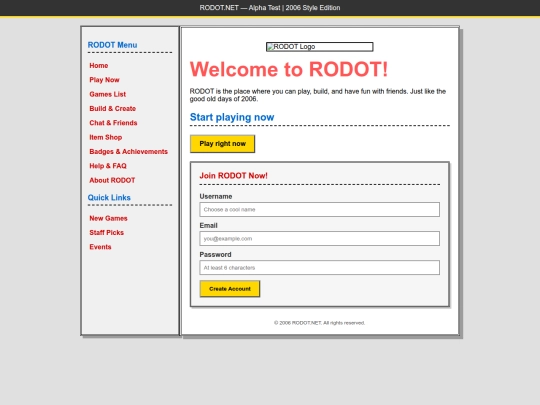Open New Games quick link
Image resolution: width=540 pixels, height=405 pixels.
pos(108,218)
